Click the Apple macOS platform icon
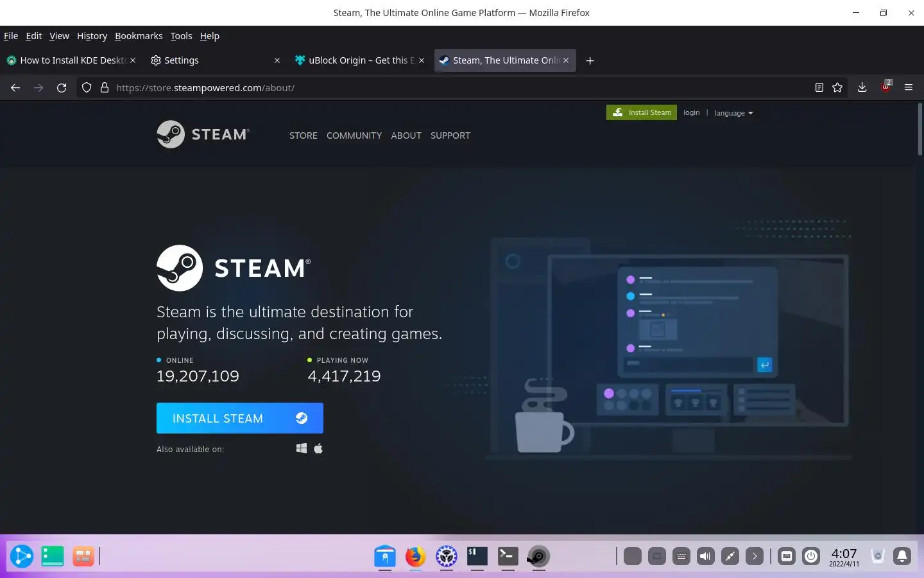The height and width of the screenshot is (578, 924). 318,448
